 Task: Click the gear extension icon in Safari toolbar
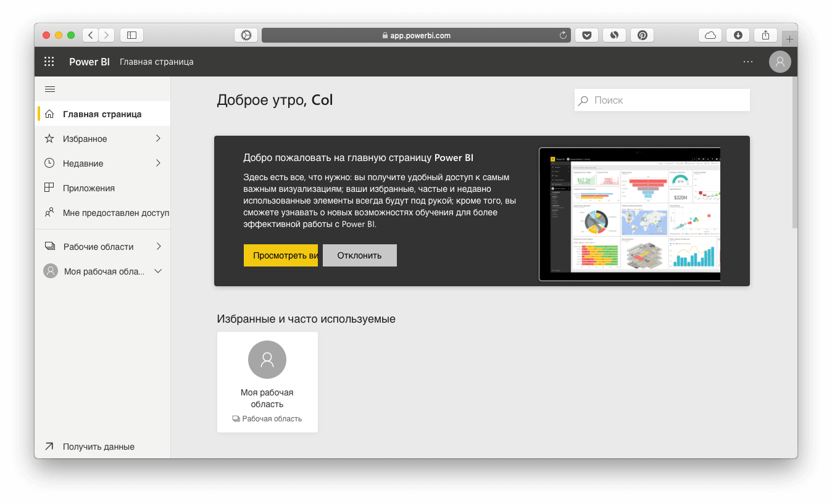[246, 35]
